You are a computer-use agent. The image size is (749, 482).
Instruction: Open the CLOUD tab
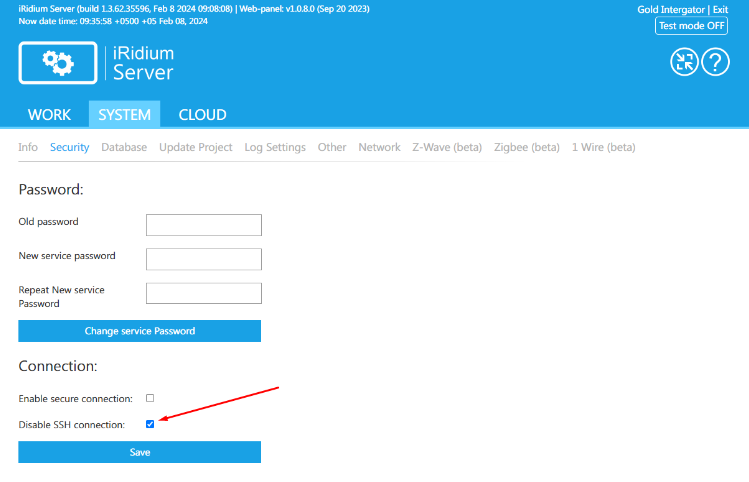202,114
